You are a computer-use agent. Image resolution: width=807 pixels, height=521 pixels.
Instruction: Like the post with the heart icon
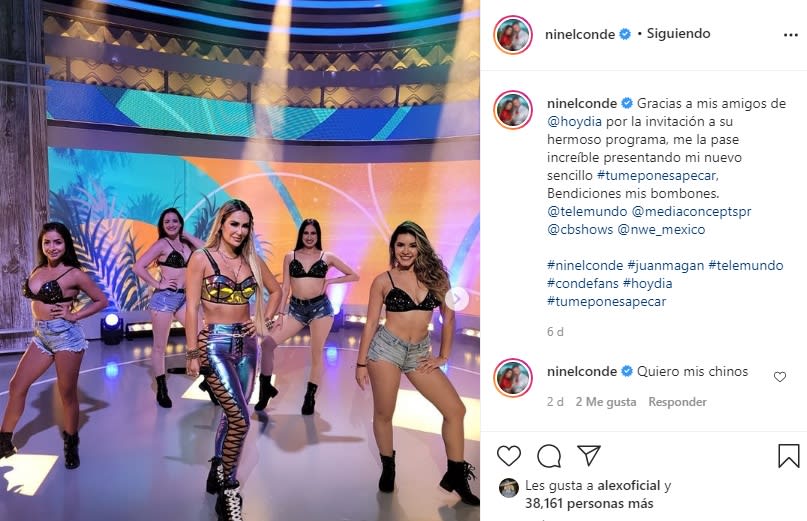[x=508, y=456]
